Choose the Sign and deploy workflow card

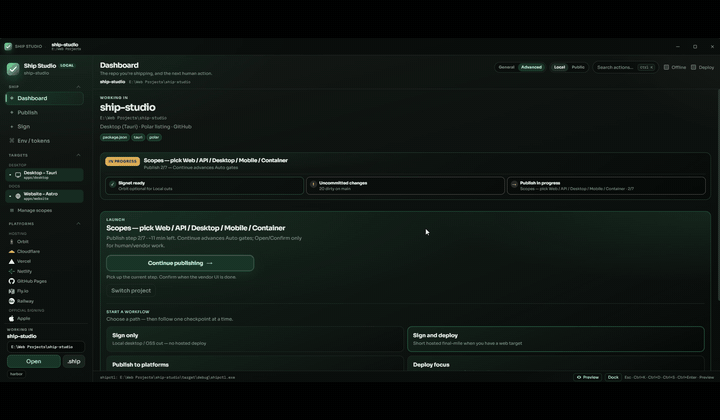pyautogui.click(x=556, y=339)
